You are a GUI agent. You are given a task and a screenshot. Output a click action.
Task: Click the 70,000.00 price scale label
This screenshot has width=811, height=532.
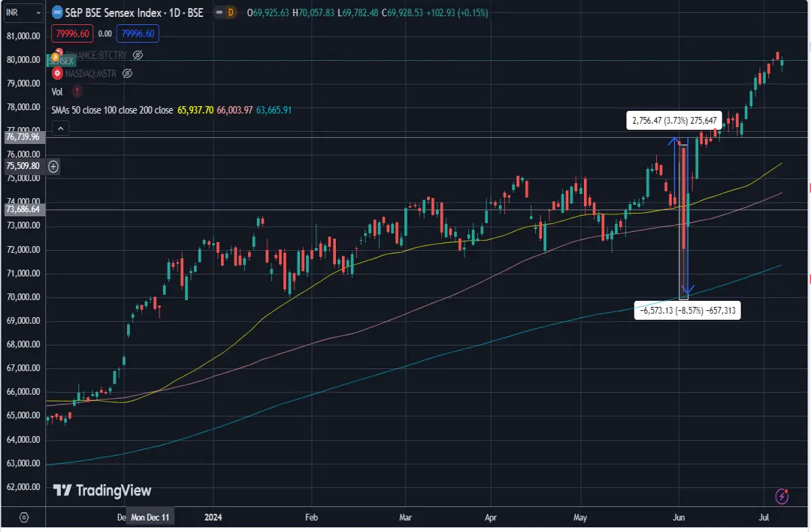(23, 297)
